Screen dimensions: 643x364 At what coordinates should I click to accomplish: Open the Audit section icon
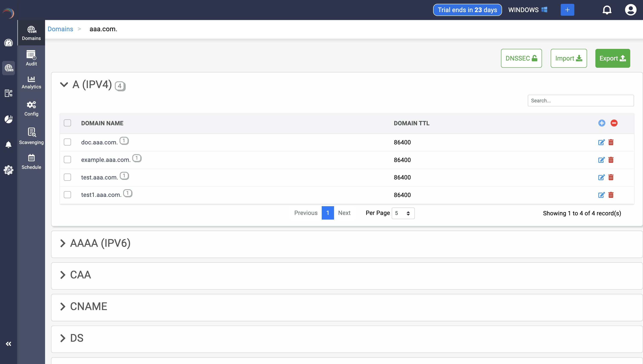click(x=31, y=58)
